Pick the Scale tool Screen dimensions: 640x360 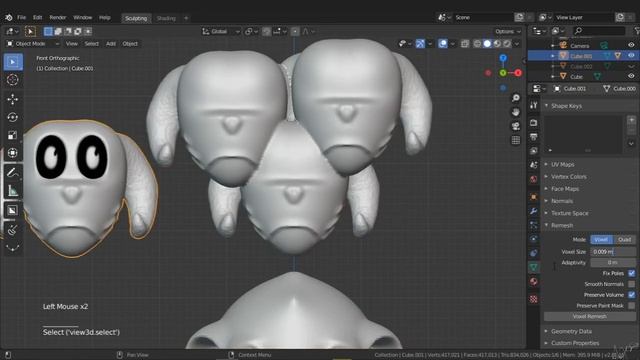click(x=13, y=135)
